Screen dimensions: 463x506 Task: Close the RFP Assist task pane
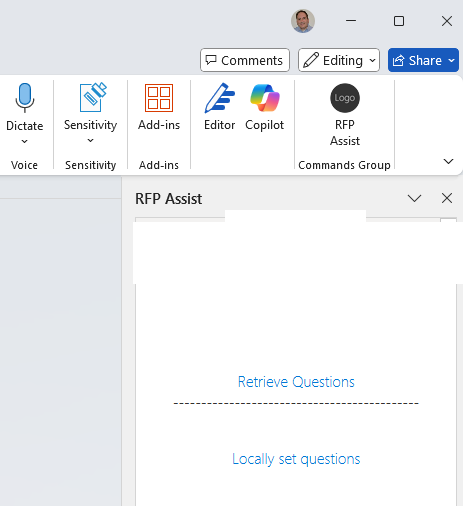447,198
